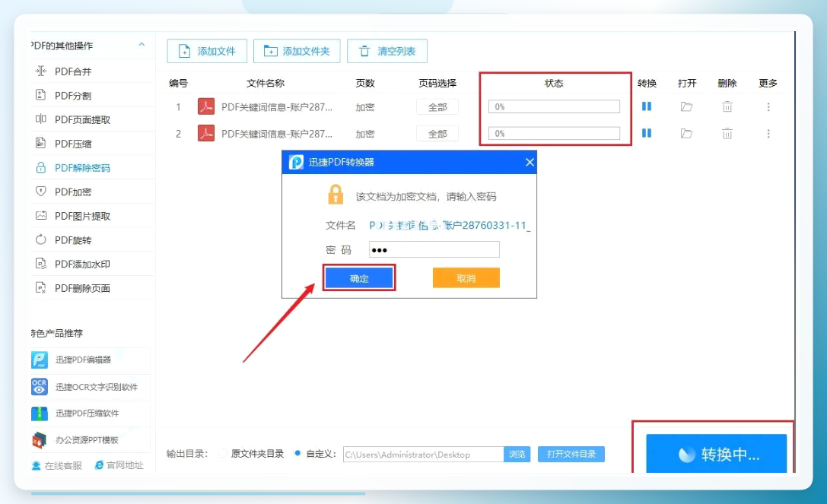Click the PDF加密 shield icon
The width and height of the screenshot is (827, 504).
[x=40, y=192]
